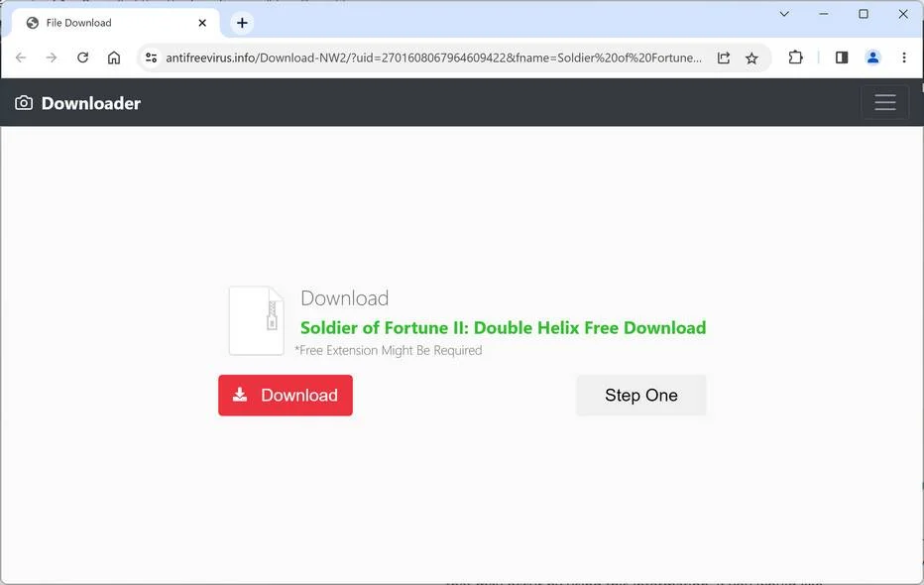Toggle the browser side panel

click(842, 58)
